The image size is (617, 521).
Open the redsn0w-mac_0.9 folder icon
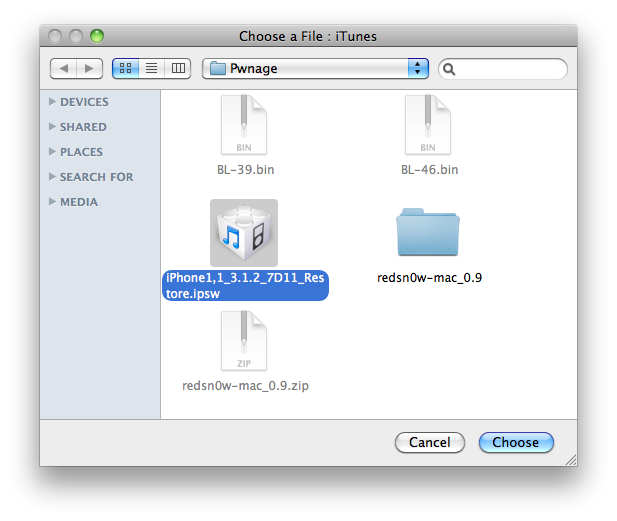click(428, 232)
